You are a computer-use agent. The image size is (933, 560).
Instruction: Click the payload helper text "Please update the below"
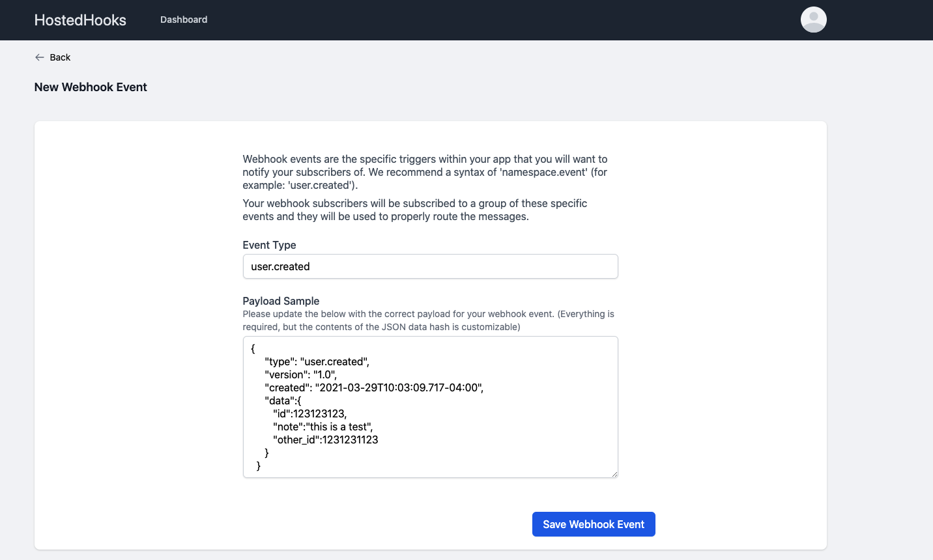(429, 320)
